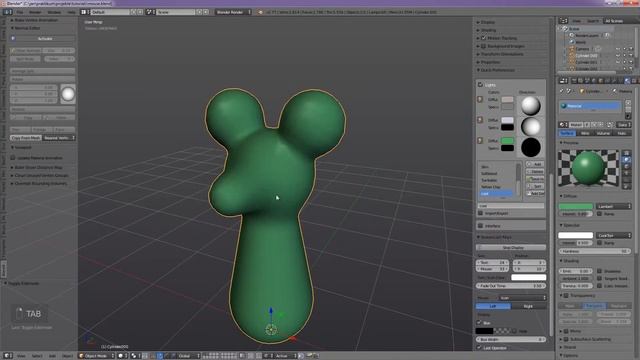Toggle the Lights checkbox
This screenshot has width=640, height=360.
(x=480, y=85)
